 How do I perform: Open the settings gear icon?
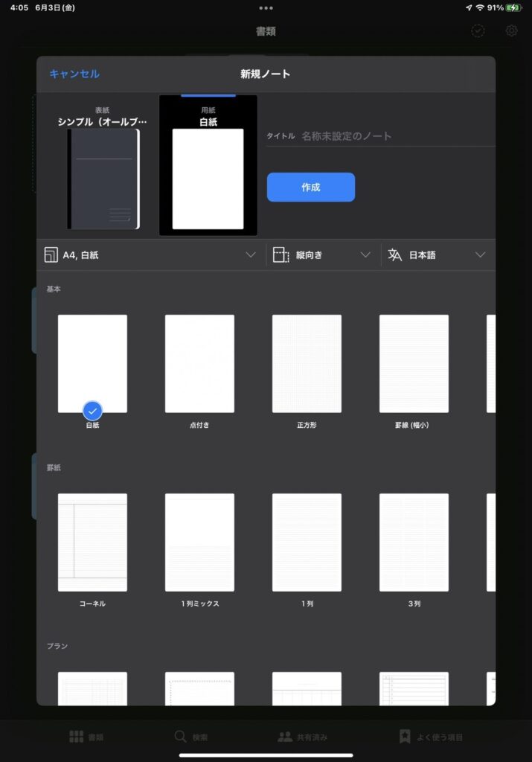click(x=511, y=31)
